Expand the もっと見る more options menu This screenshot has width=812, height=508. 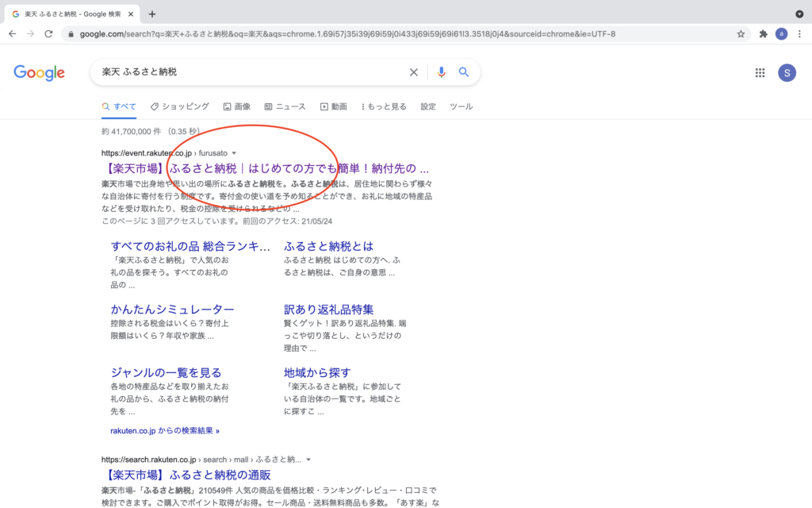[x=384, y=106]
